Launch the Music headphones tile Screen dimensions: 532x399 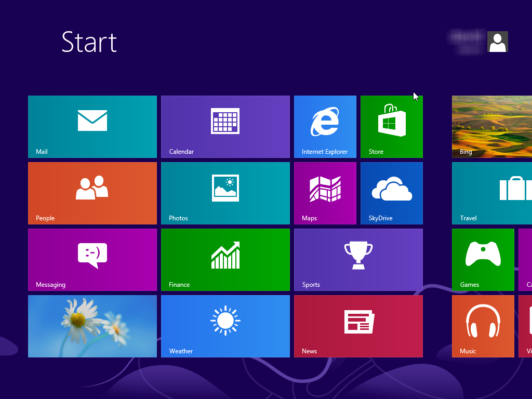pos(483,326)
